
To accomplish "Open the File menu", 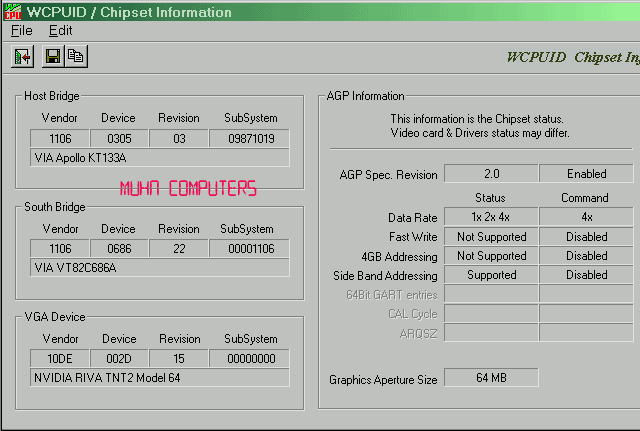I will click(22, 31).
